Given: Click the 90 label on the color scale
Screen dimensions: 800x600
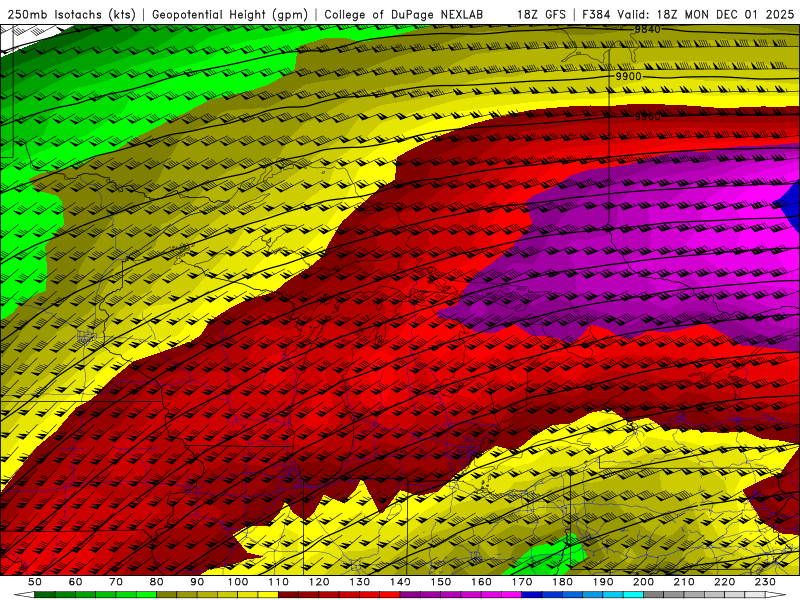Looking at the screenshot, I should (x=197, y=582).
